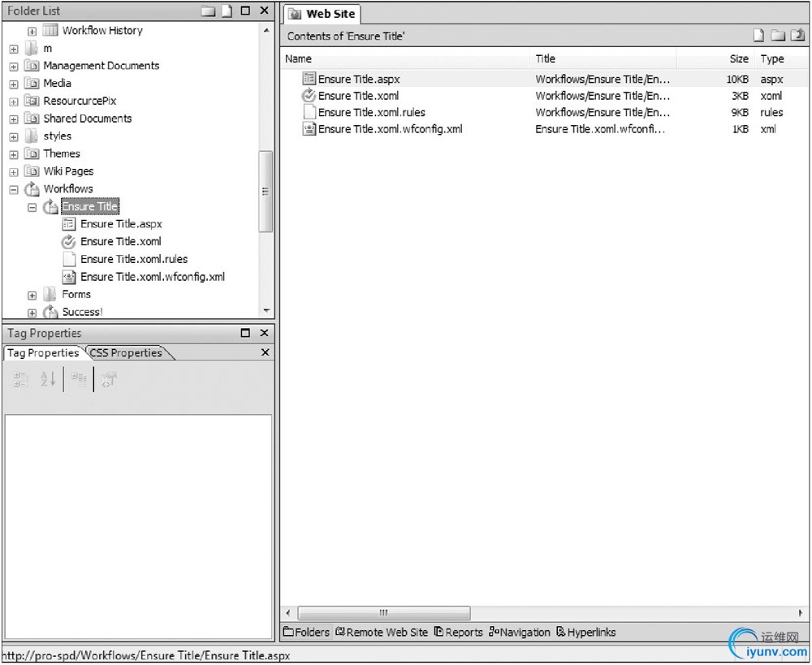This screenshot has width=812, height=665.
Task: Click Show set properties on top icon
Action: point(79,379)
